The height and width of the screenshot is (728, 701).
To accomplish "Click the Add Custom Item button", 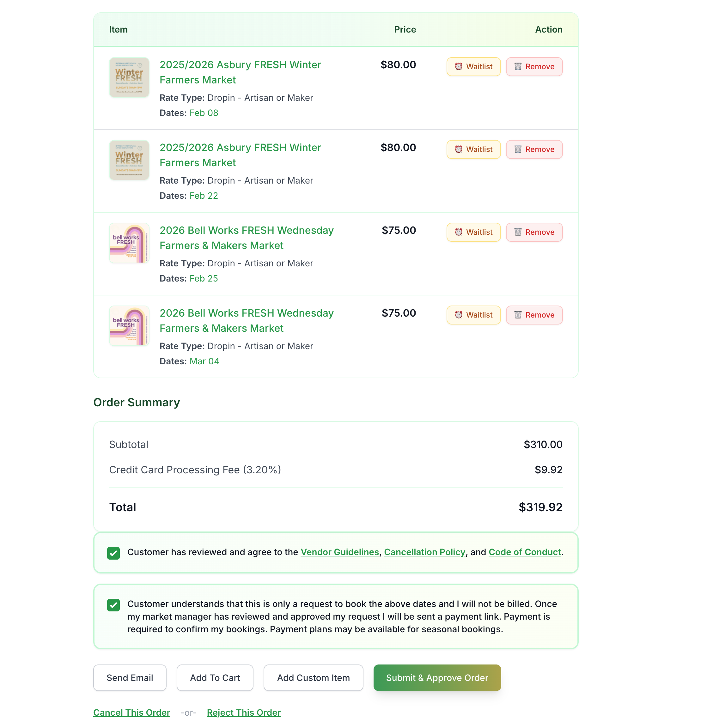I will [313, 678].
